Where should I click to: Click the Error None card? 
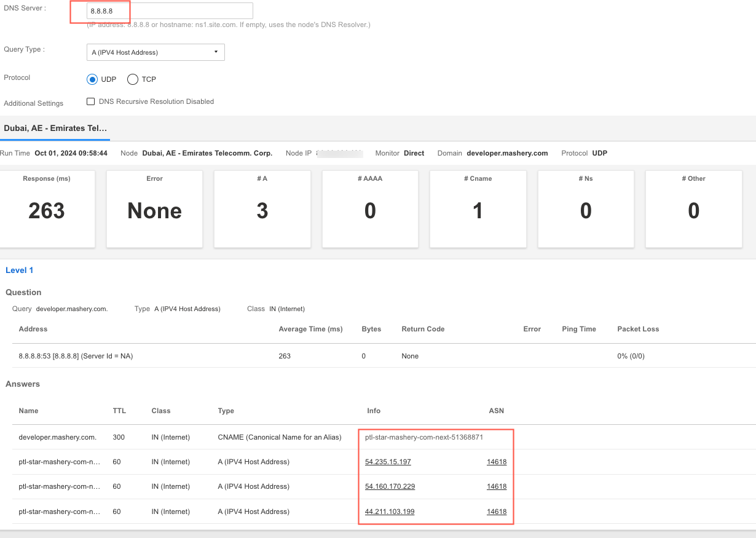point(154,209)
